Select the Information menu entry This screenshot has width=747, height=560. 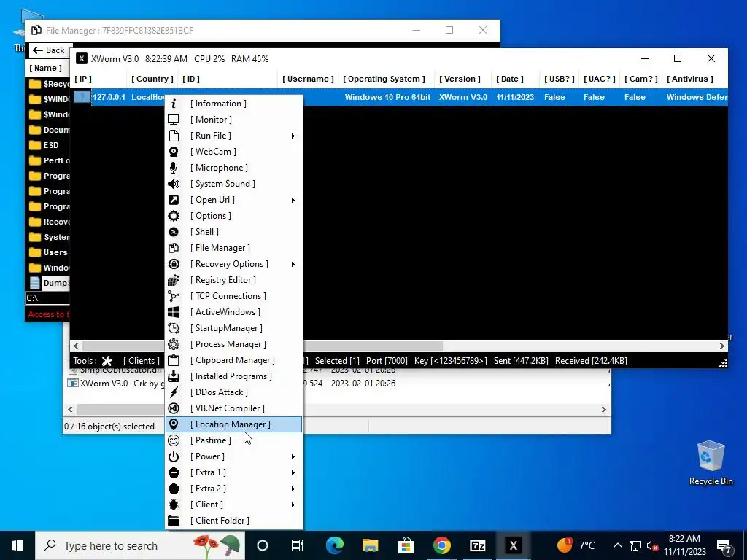pos(233,104)
